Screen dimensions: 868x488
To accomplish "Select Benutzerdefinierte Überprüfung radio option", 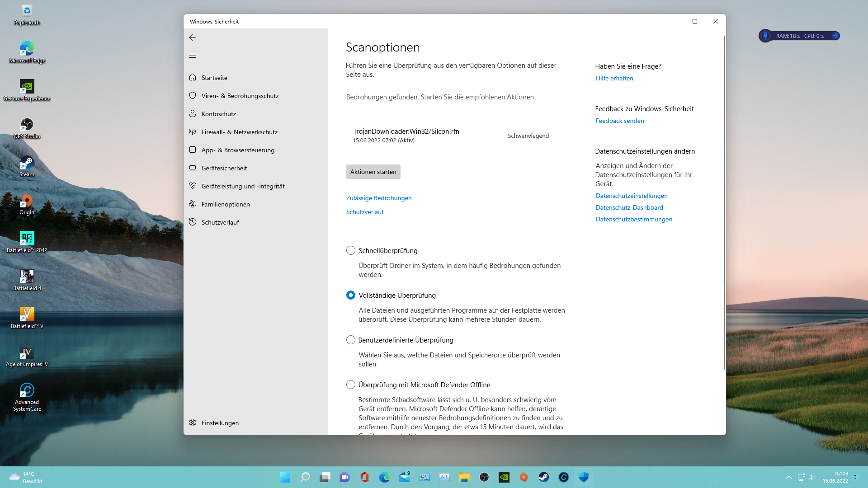I will click(350, 340).
